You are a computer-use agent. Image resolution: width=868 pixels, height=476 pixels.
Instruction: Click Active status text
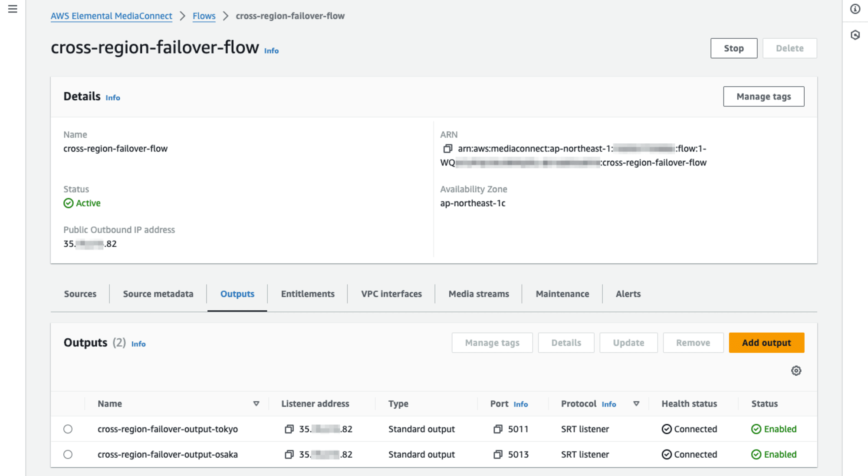[x=88, y=203]
